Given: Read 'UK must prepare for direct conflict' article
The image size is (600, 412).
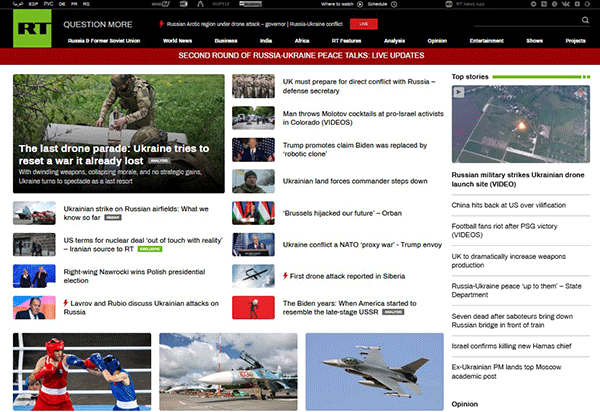Looking at the screenshot, I should 359,86.
